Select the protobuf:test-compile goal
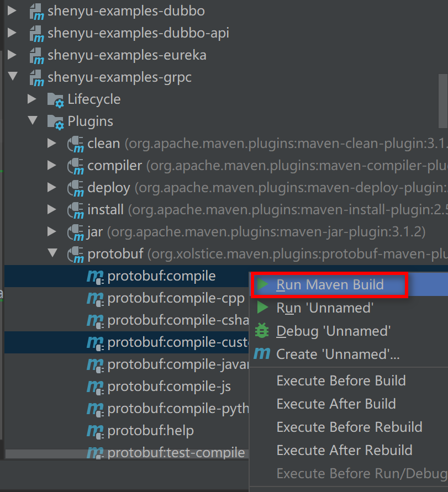The image size is (448, 492). 176,453
